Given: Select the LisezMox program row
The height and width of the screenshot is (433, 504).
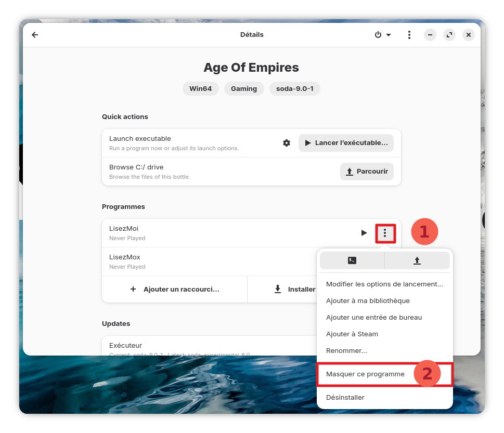Looking at the screenshot, I should (208, 261).
